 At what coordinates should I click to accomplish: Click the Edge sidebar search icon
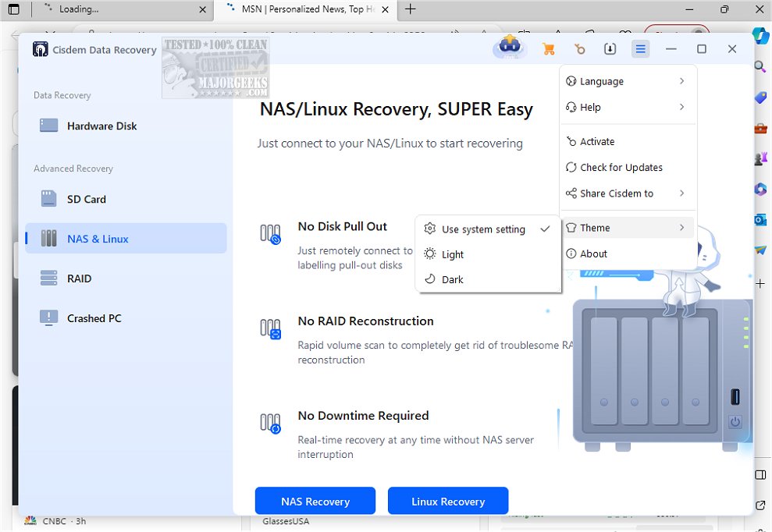760,66
